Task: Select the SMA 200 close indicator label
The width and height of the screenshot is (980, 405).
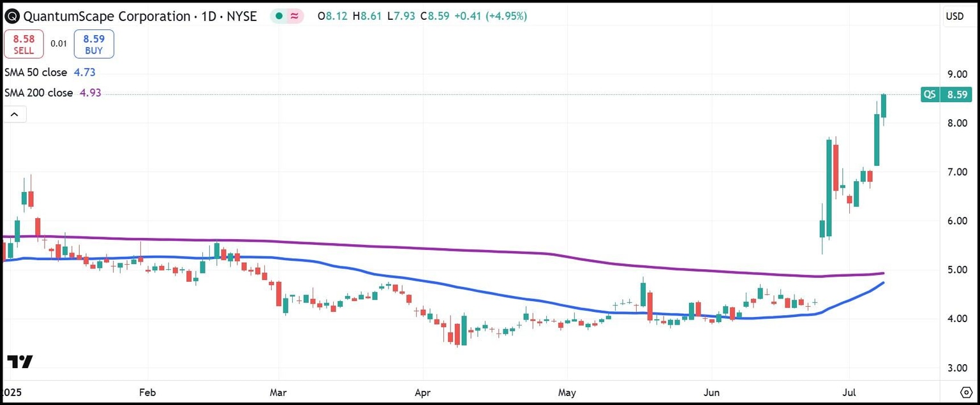Action: (38, 92)
